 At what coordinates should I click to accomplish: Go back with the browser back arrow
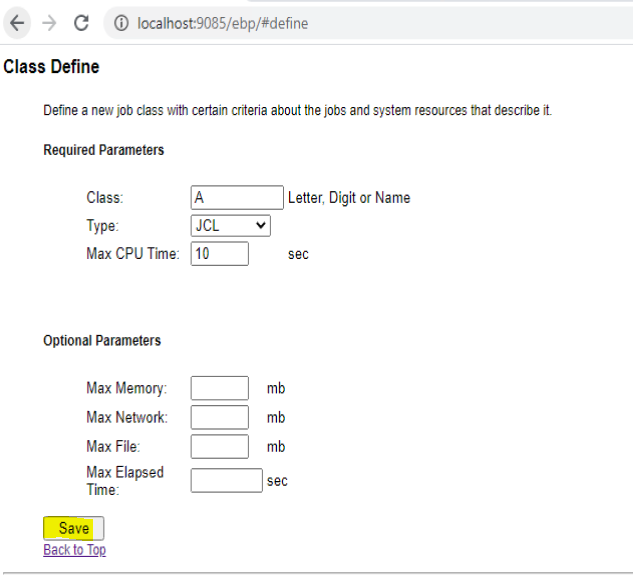[x=17, y=23]
